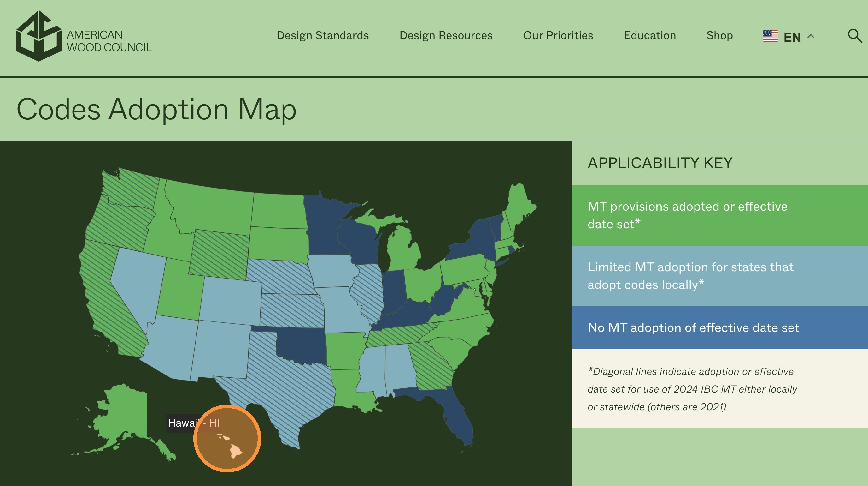Viewport: 868px width, 486px height.
Task: Click dark blue No MT adoption swatch
Action: click(x=719, y=327)
